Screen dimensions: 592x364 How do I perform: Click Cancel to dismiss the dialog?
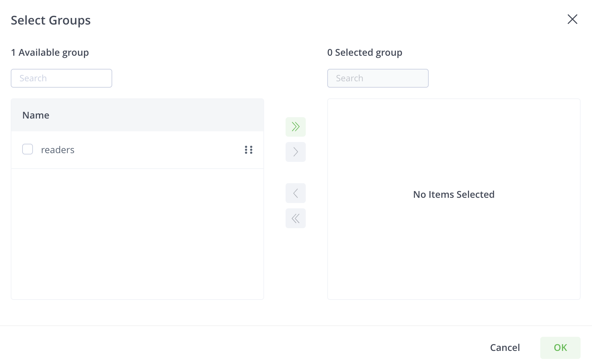pyautogui.click(x=505, y=348)
